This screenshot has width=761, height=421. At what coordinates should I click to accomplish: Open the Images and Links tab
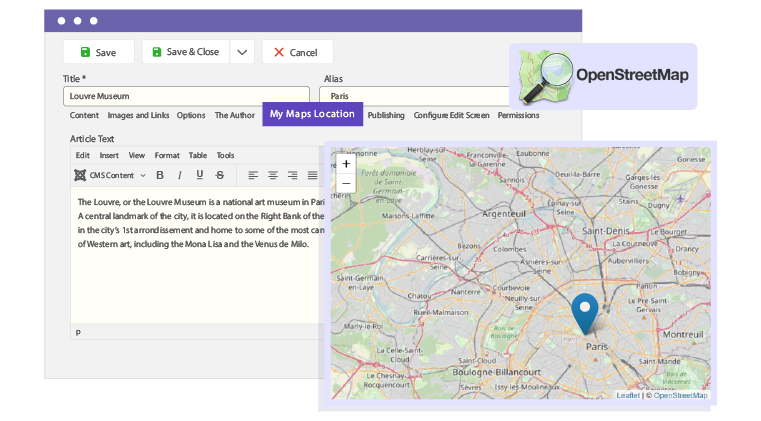[x=138, y=115]
